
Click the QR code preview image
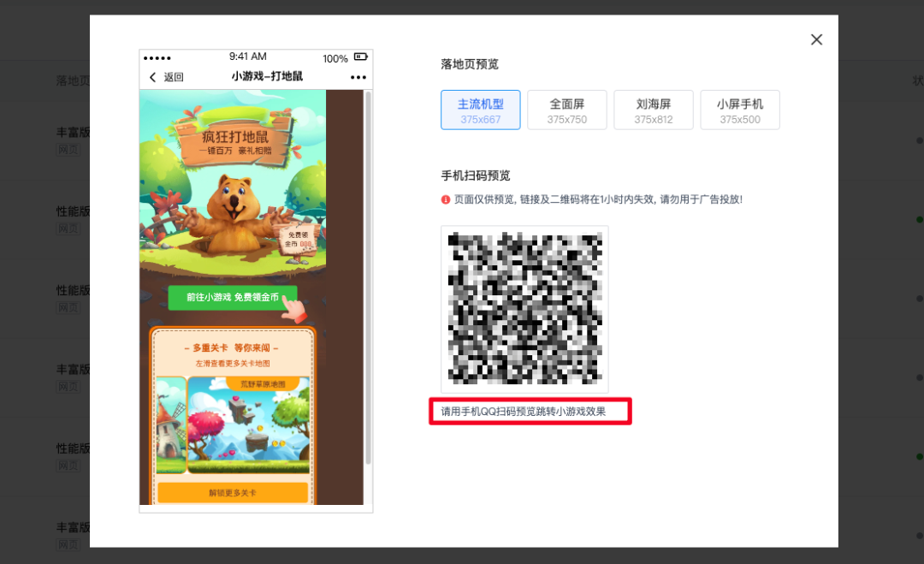click(524, 309)
